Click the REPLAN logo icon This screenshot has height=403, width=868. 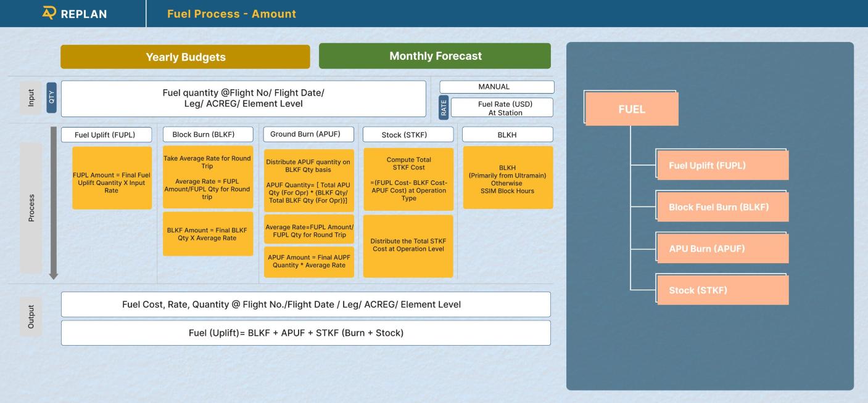pos(49,13)
